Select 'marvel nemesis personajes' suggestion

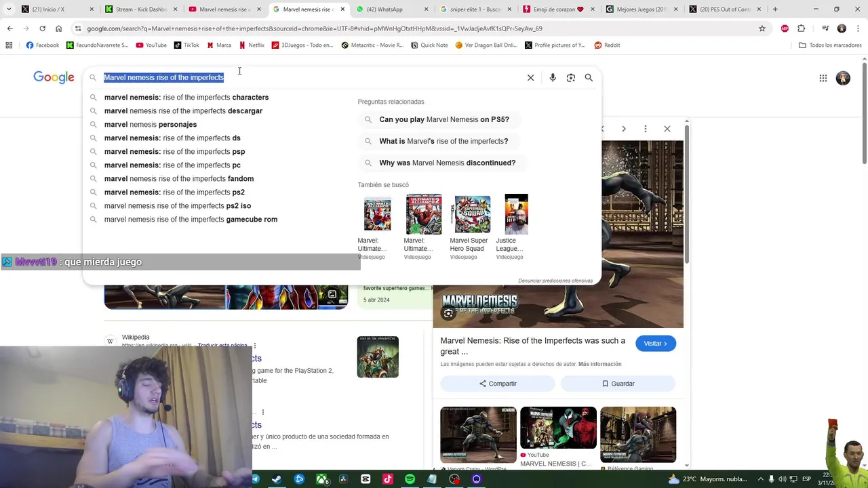pos(151,125)
